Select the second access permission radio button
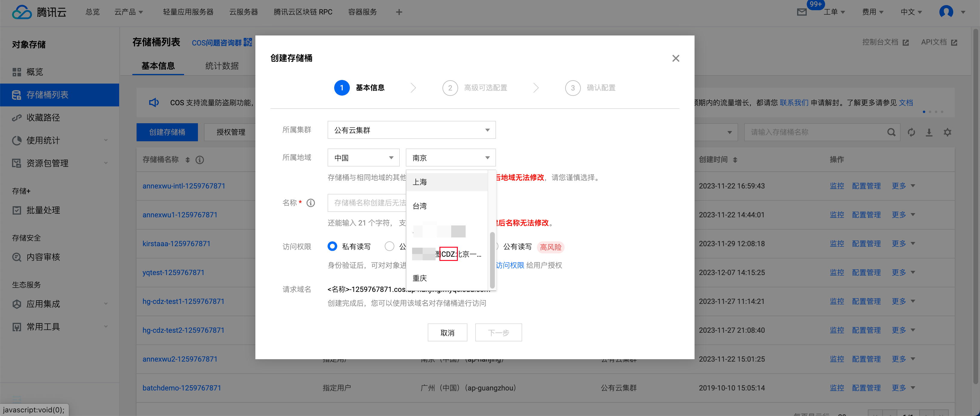Viewport: 980px width, 416px height. [x=389, y=246]
